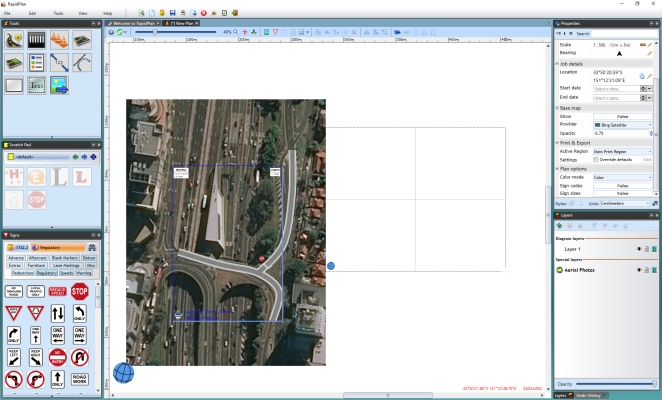
Task: Select the Road tool in Tools panel
Action: [x=14, y=40]
